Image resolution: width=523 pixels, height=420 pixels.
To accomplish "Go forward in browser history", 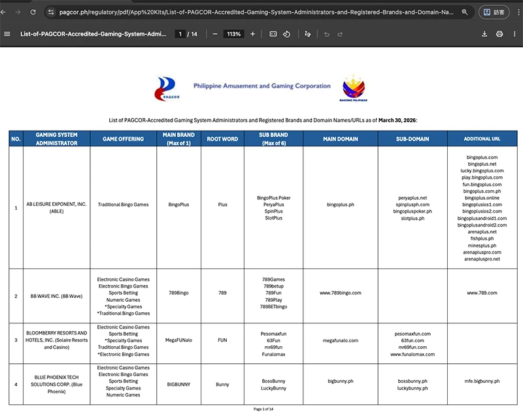I will tap(18, 12).
